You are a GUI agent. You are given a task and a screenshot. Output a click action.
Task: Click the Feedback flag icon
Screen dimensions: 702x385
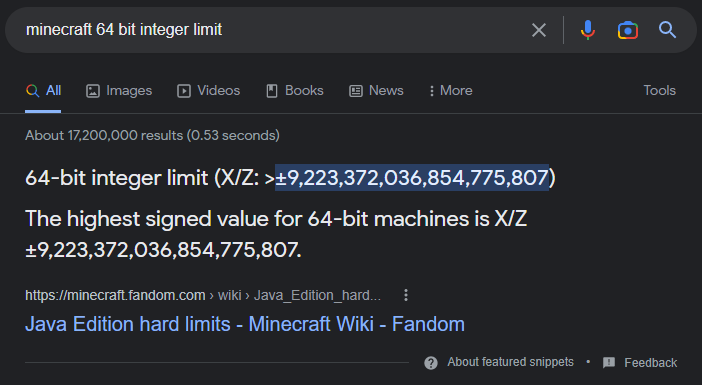click(609, 363)
